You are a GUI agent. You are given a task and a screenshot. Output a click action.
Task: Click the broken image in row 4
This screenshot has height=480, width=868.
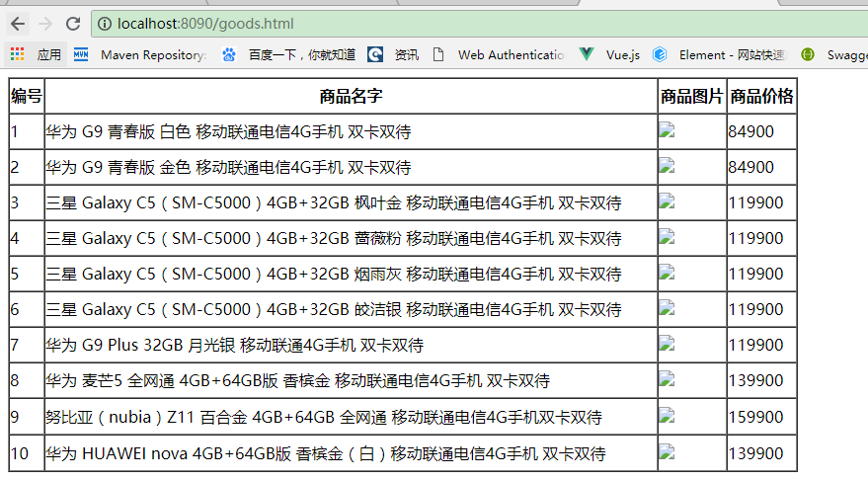tap(667, 236)
